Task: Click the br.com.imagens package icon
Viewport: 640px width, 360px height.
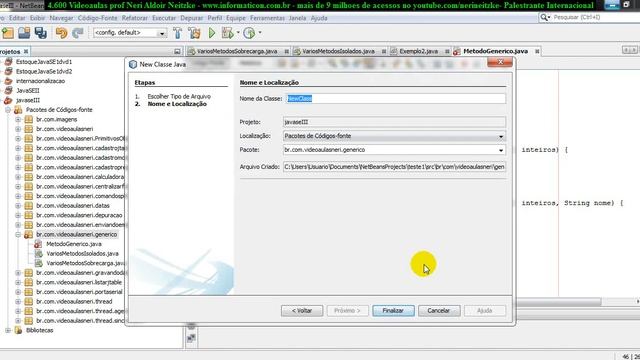Action: [x=28, y=119]
